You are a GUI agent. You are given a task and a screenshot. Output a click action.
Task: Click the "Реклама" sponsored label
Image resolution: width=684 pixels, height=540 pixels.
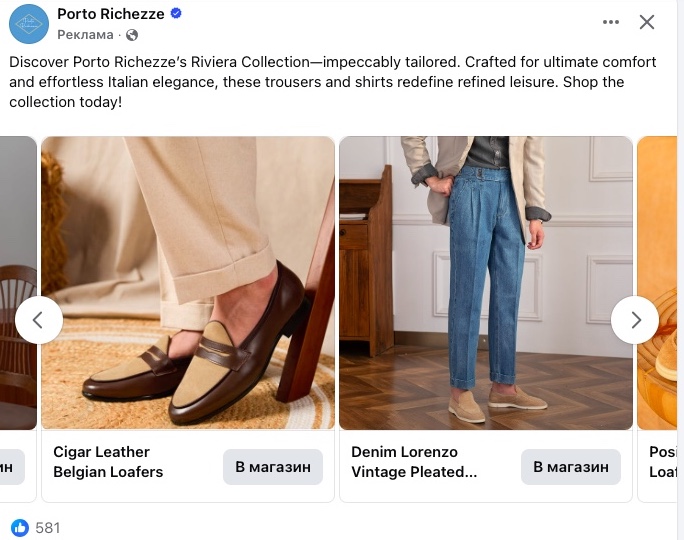click(85, 35)
